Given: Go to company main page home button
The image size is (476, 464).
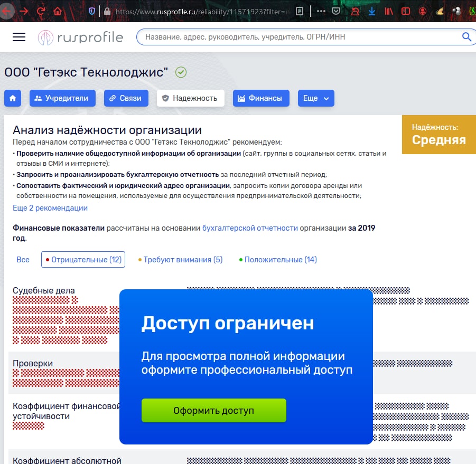Looking at the screenshot, I should click(x=13, y=98).
